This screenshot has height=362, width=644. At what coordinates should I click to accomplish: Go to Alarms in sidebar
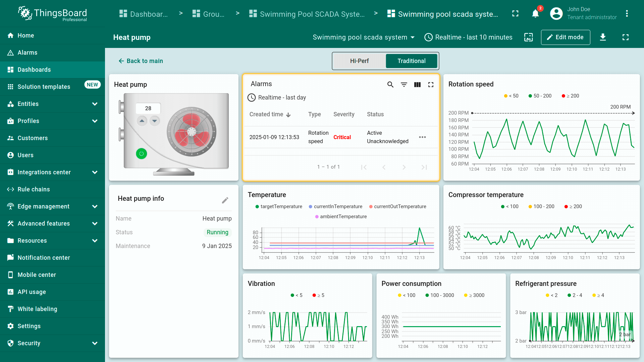pos(28,53)
